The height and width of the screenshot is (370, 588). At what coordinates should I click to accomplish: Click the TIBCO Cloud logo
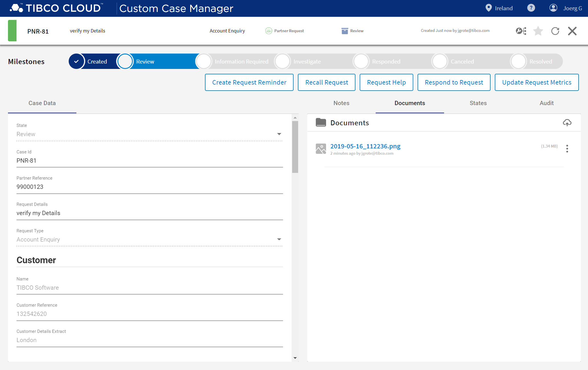pyautogui.click(x=56, y=8)
